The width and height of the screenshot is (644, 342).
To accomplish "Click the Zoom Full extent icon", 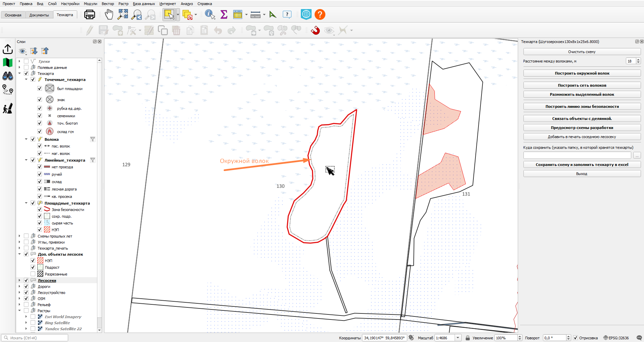I will point(123,14).
